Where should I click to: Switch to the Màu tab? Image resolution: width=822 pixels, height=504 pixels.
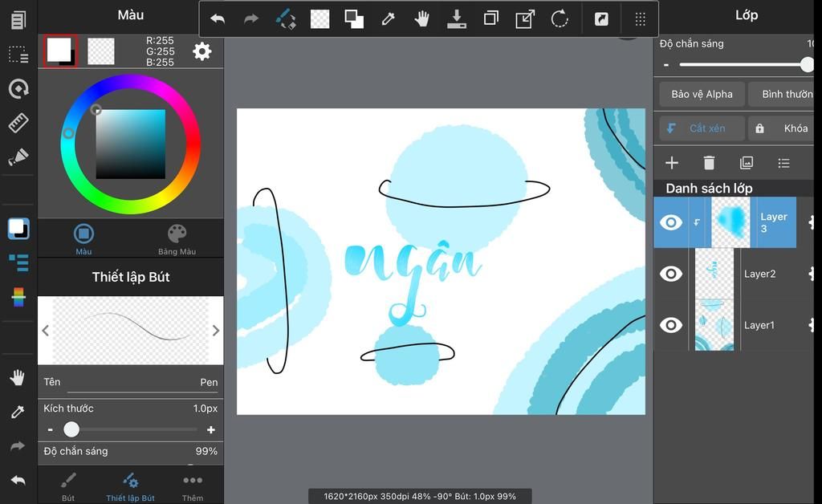(83, 239)
